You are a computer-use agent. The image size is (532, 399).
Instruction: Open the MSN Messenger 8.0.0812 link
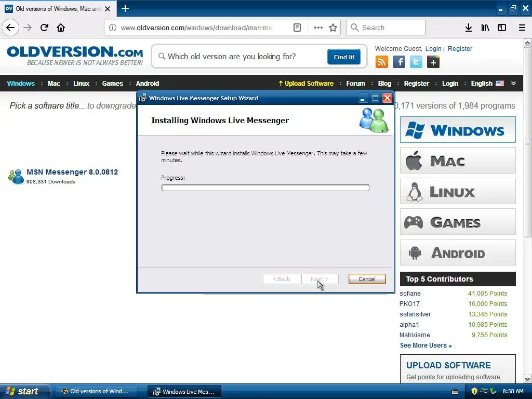click(72, 172)
